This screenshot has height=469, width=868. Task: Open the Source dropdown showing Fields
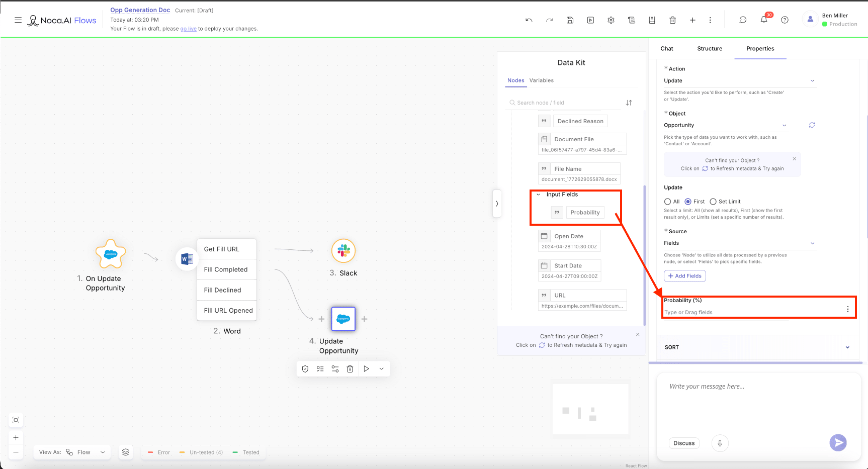click(x=740, y=243)
